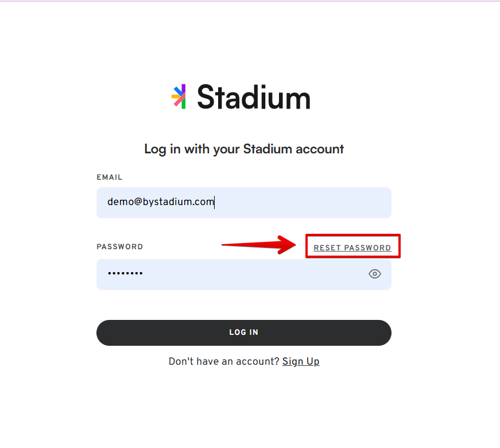Focus the Password input field
The width and height of the screenshot is (500, 448).
tap(243, 275)
